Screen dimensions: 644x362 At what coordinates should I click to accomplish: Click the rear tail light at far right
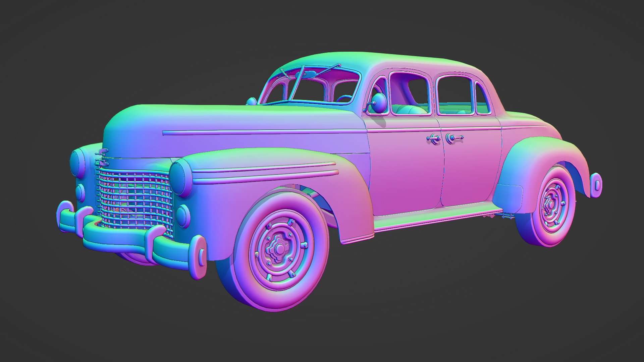pyautogui.click(x=596, y=185)
